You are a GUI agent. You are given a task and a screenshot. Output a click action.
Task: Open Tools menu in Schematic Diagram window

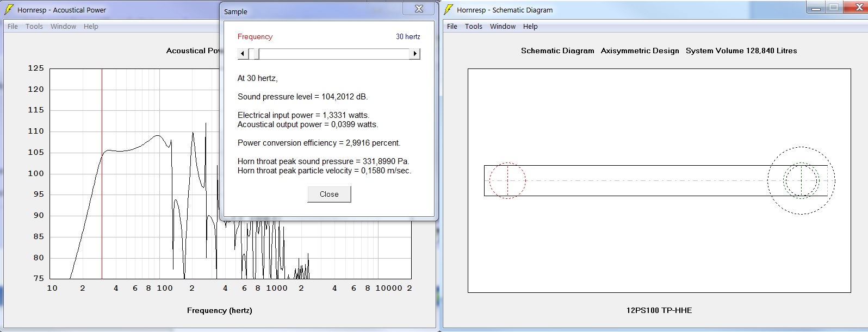point(473,26)
